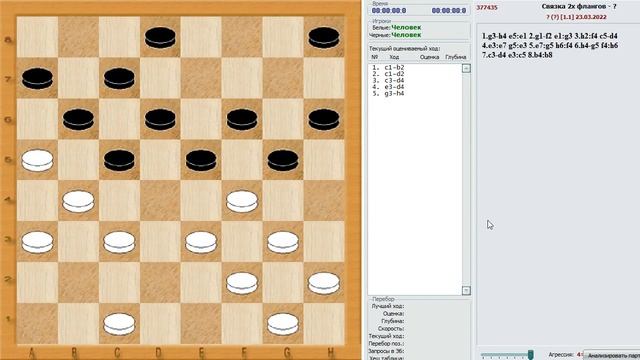Image resolution: width=640 pixels, height=360 pixels.
Task: Select the black checker on h6
Action: coord(324,119)
